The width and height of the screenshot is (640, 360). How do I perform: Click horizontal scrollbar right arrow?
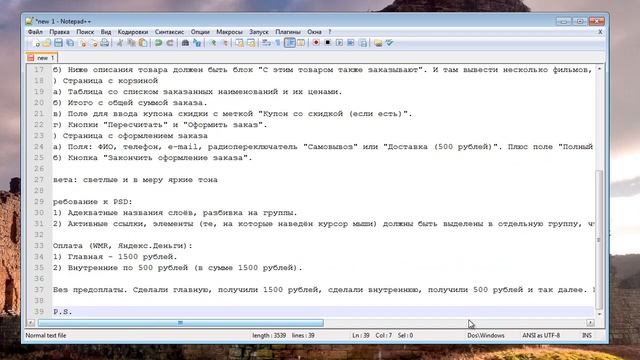pos(590,323)
